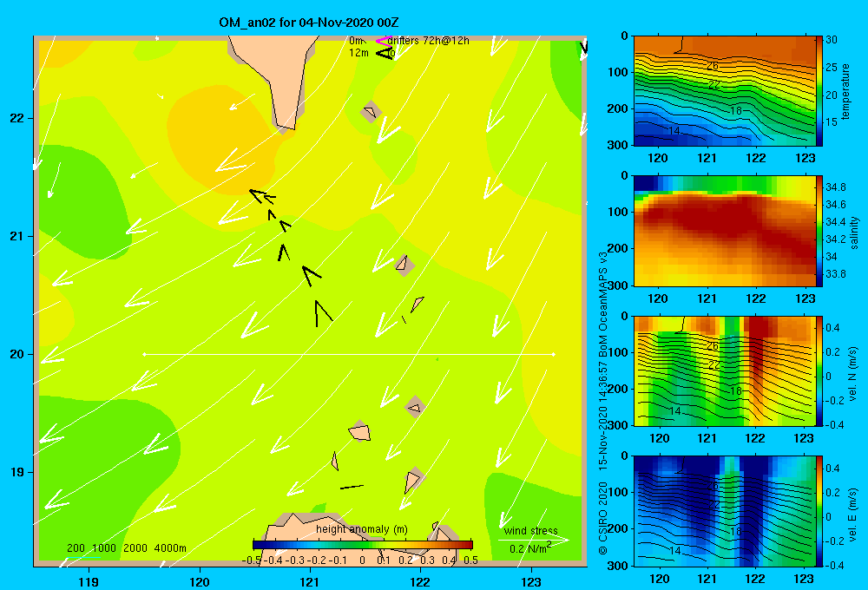Image resolution: width=868 pixels, height=590 pixels.
Task: Click the '120' longitude label under vel. E plot
Action: click(x=659, y=579)
